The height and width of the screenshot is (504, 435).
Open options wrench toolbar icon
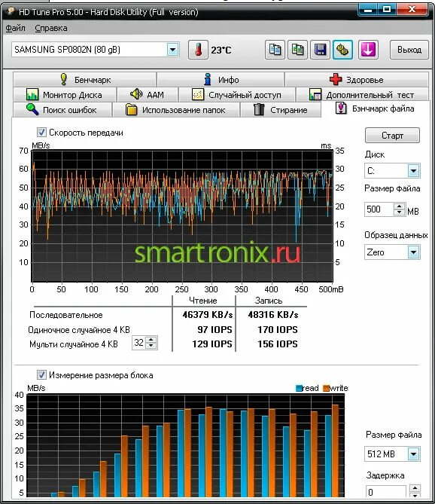coord(342,50)
